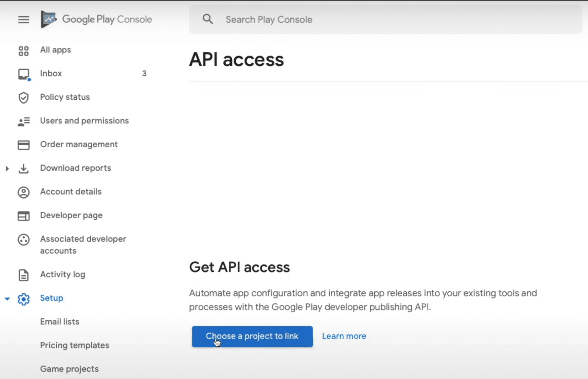Select Pricing templates under Setup
The image size is (588, 379).
tap(74, 345)
